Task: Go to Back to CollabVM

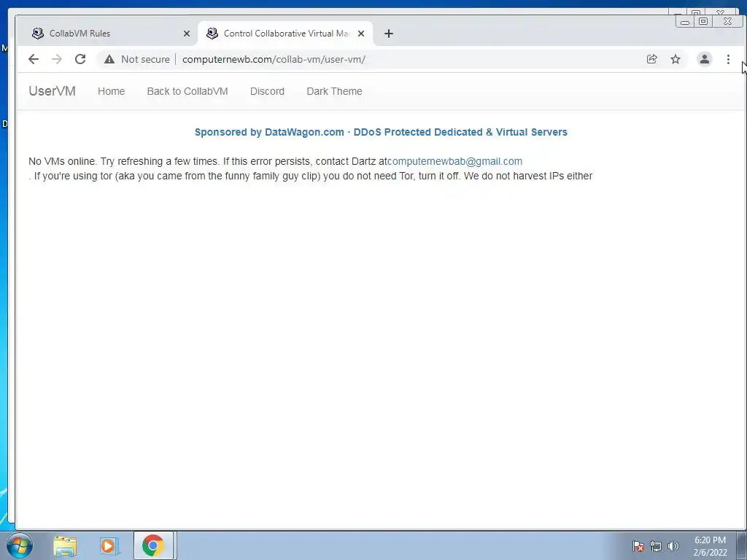Action: click(187, 91)
